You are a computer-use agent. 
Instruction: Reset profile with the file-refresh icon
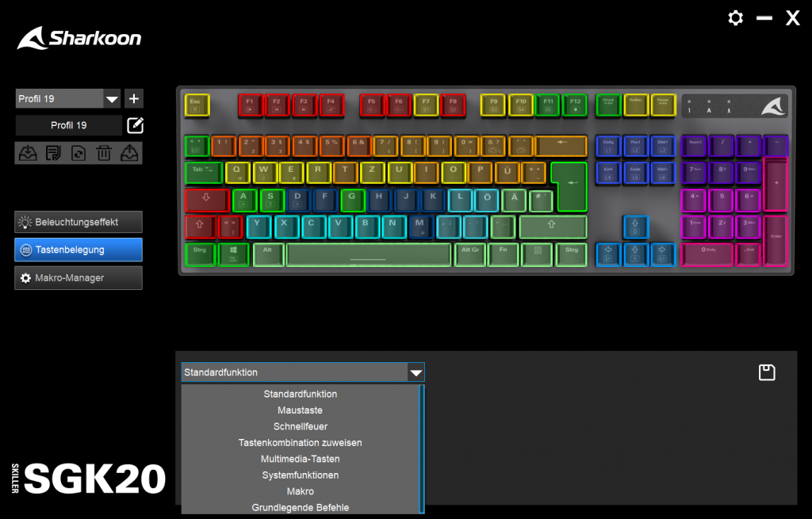[79, 153]
